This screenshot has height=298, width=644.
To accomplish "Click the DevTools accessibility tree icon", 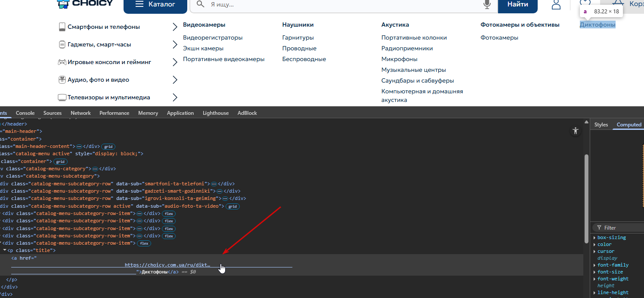I will [576, 131].
